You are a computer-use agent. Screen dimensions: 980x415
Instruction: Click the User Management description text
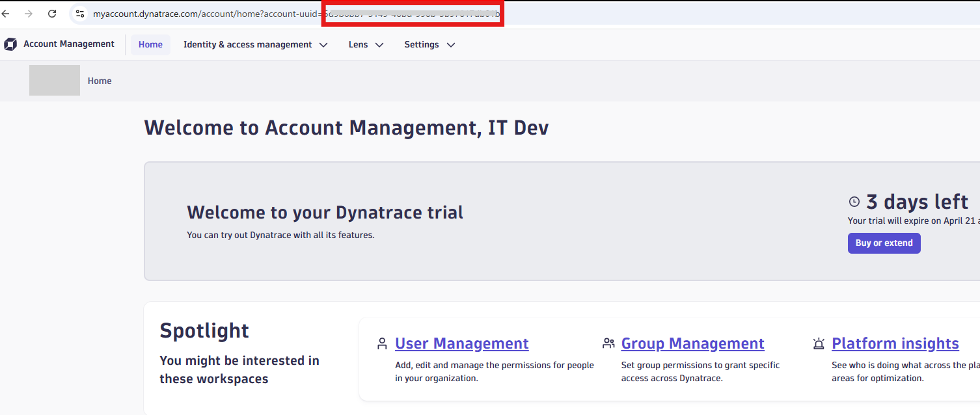tap(495, 371)
